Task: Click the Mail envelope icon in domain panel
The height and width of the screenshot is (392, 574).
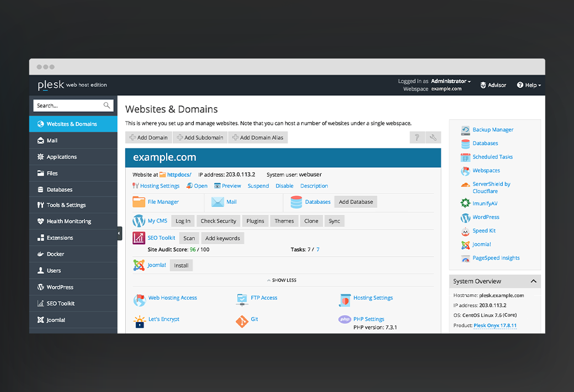Action: 217,202
